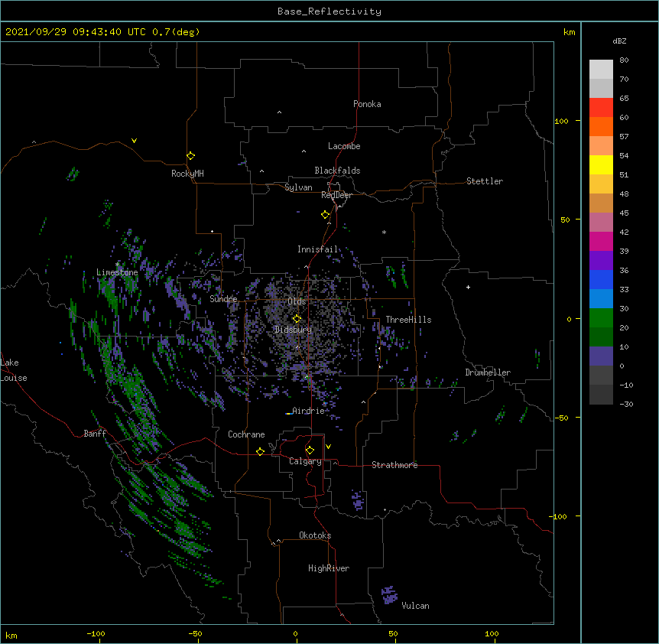Image resolution: width=659 pixels, height=644 pixels.
Task: Click the Cochrane town label
Action: [x=246, y=434]
